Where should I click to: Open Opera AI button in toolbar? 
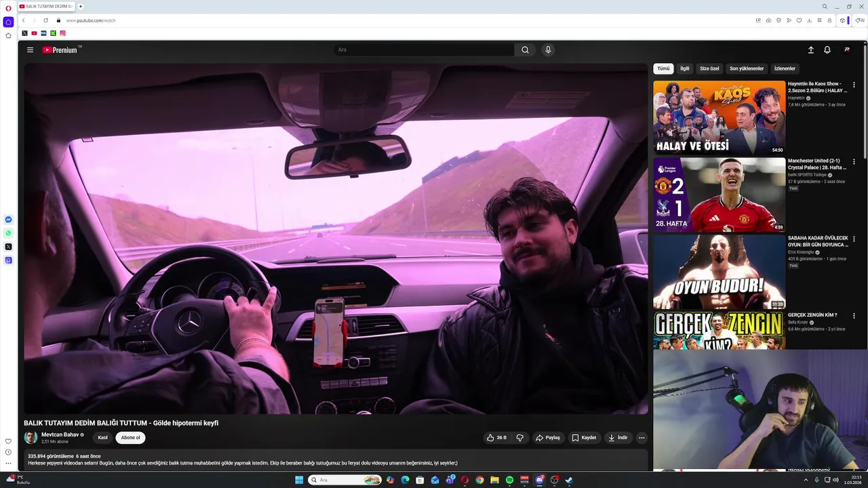point(860,20)
